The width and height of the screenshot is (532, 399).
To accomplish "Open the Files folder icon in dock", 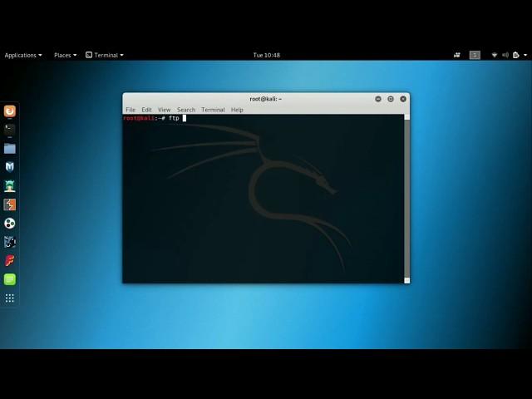I will coord(9,148).
